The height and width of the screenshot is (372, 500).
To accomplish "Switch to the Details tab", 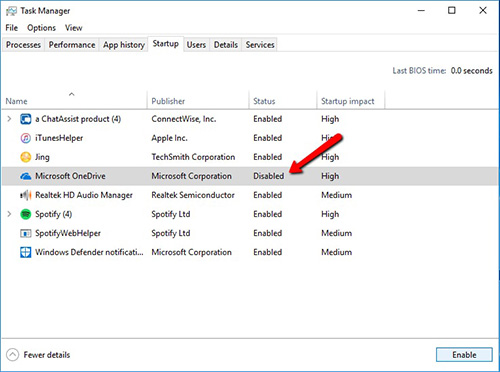I will (226, 45).
